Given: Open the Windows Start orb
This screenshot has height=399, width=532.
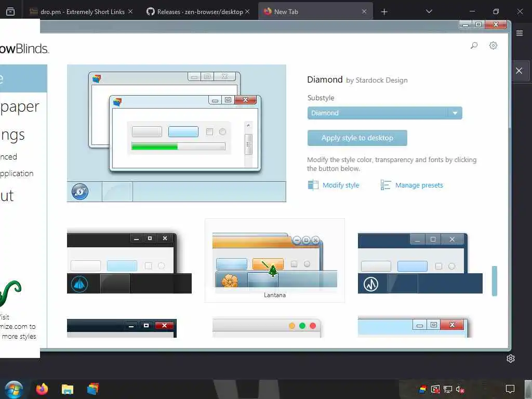Looking at the screenshot, I should coord(14,390).
